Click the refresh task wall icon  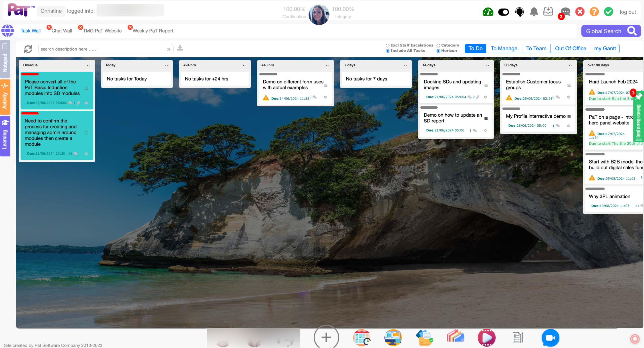[28, 49]
